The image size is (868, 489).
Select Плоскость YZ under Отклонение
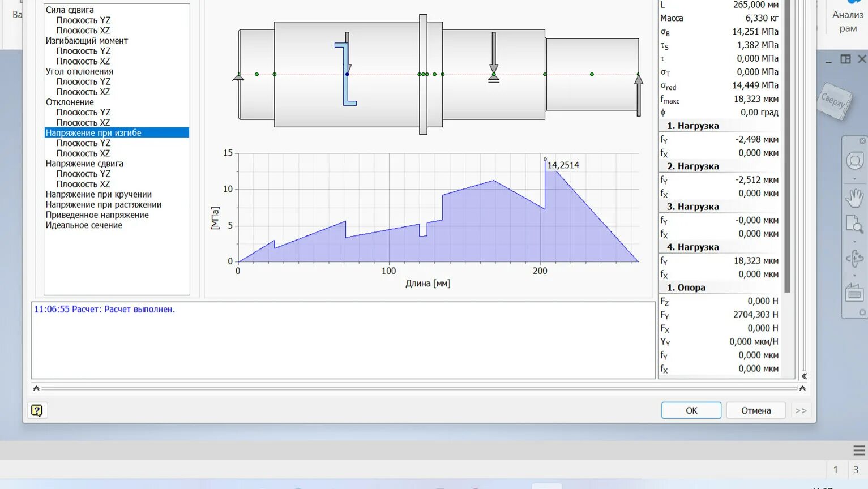pos(83,112)
